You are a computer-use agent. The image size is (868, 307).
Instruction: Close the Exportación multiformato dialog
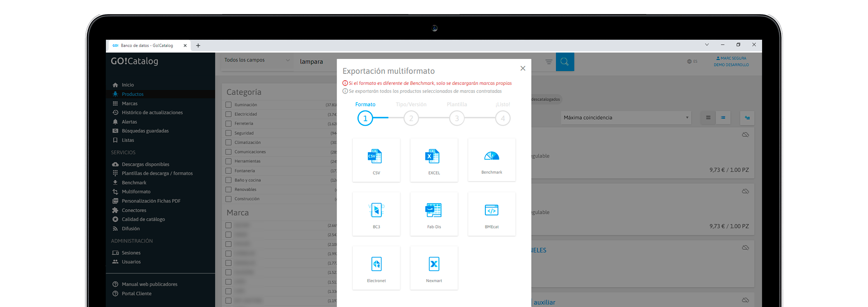click(523, 68)
